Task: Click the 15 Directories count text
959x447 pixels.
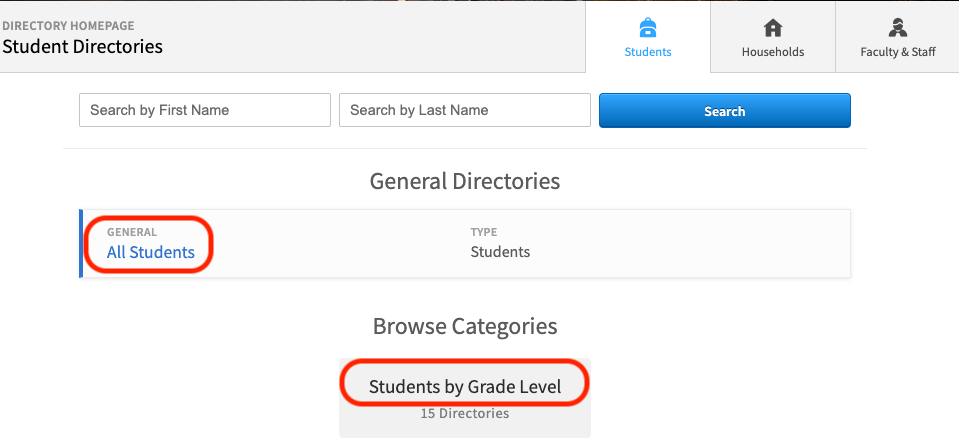Action: tap(465, 413)
